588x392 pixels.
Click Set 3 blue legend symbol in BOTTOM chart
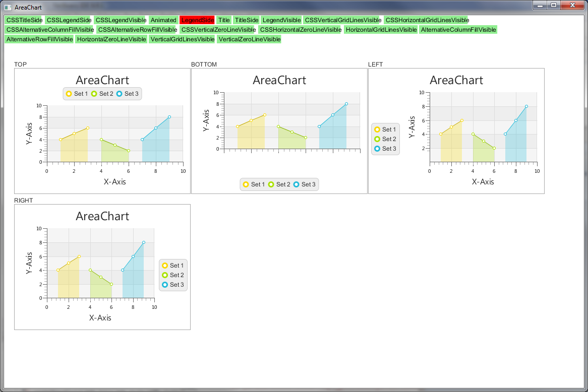point(297,184)
